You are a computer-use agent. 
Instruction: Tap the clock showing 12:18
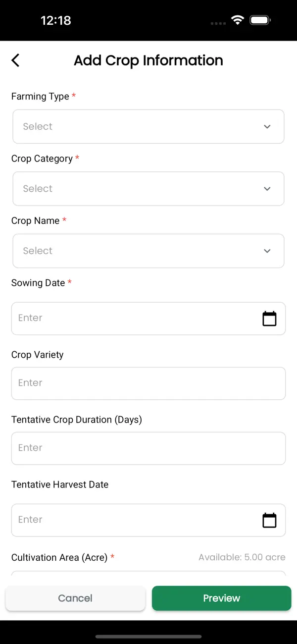coord(56,20)
